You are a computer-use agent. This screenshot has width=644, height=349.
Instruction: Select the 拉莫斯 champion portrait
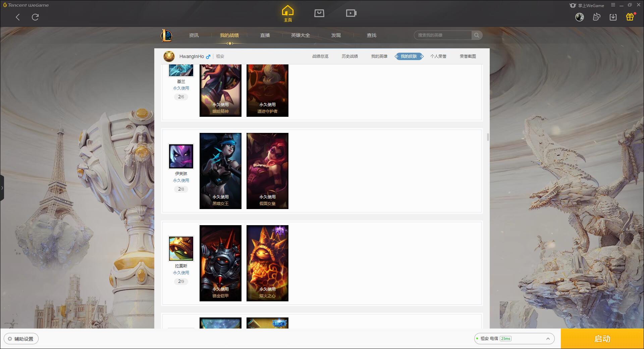(181, 249)
